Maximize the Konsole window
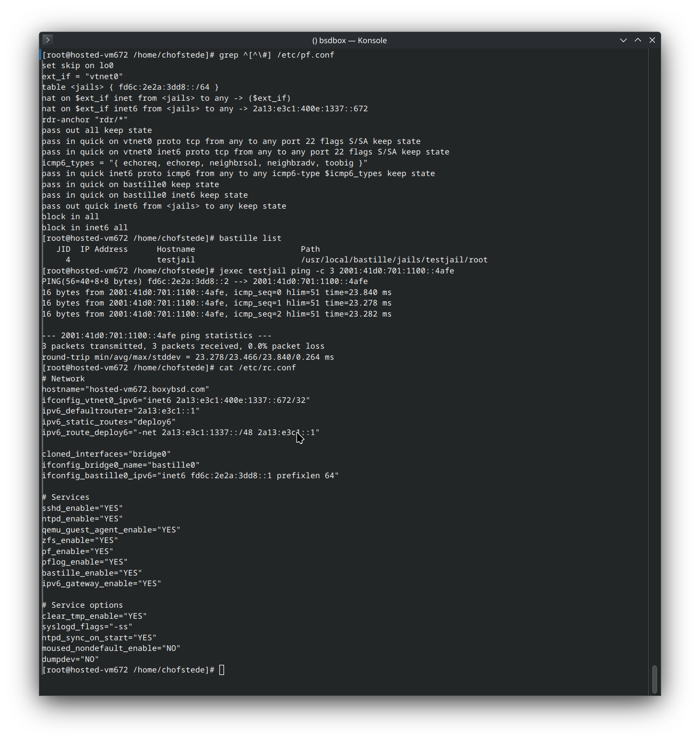 coord(638,40)
